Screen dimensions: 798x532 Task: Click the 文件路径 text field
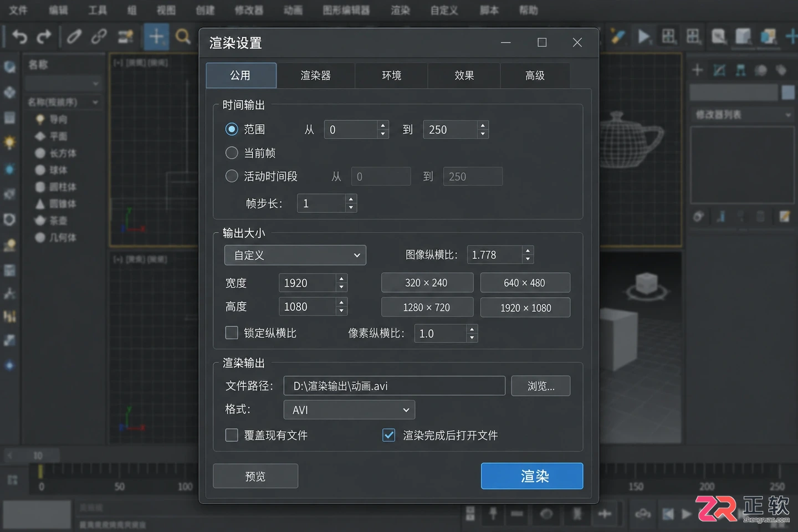tap(395, 386)
